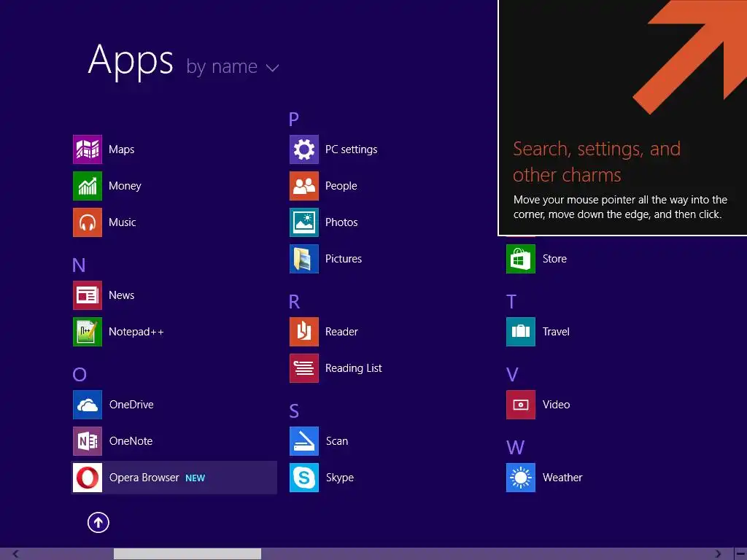Click the zoom-out minus button in bottom corner

coord(741,554)
